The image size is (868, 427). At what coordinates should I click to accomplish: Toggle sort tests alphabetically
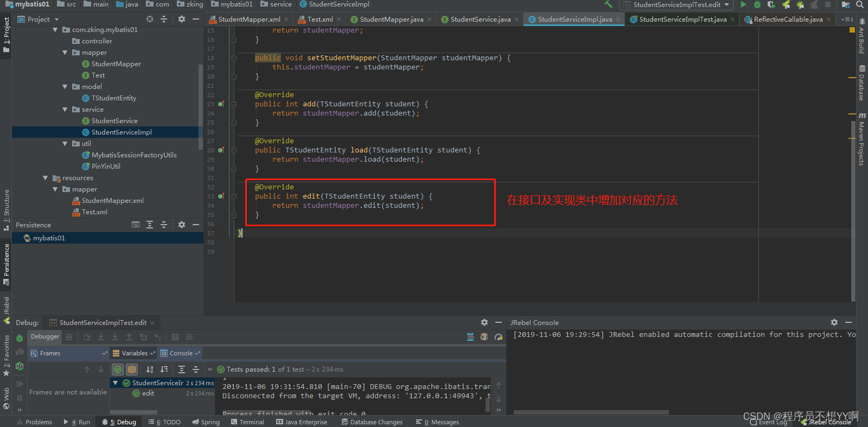[150, 369]
